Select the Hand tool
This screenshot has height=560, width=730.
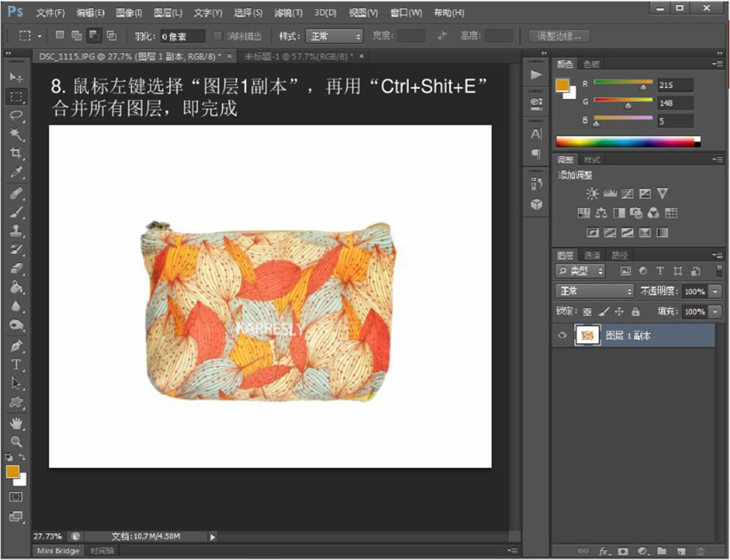[x=16, y=423]
